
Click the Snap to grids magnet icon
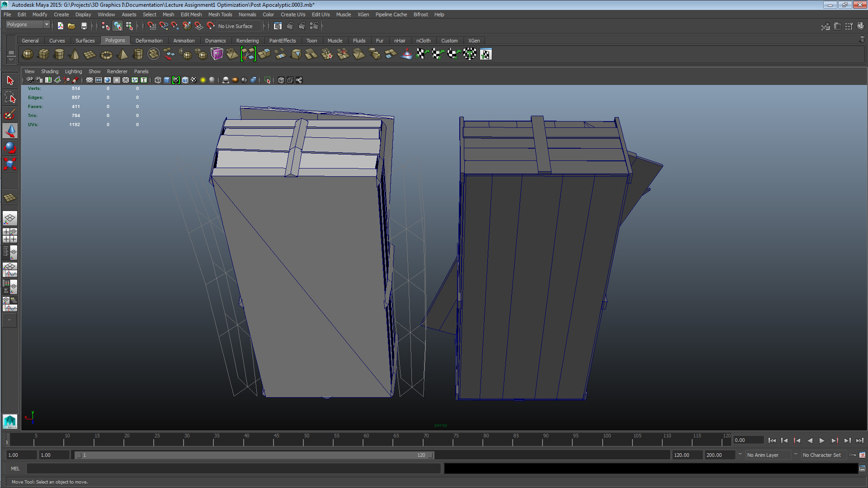[x=151, y=26]
